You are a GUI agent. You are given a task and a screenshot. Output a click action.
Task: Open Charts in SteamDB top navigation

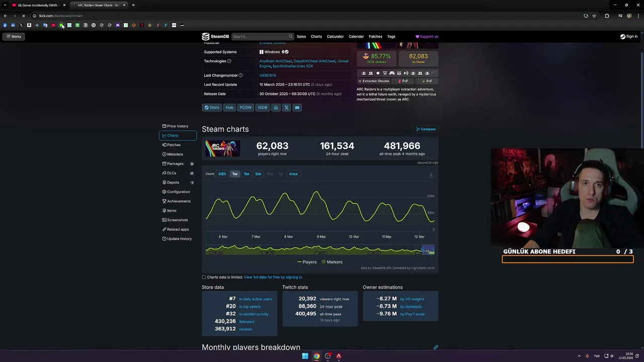(316, 37)
